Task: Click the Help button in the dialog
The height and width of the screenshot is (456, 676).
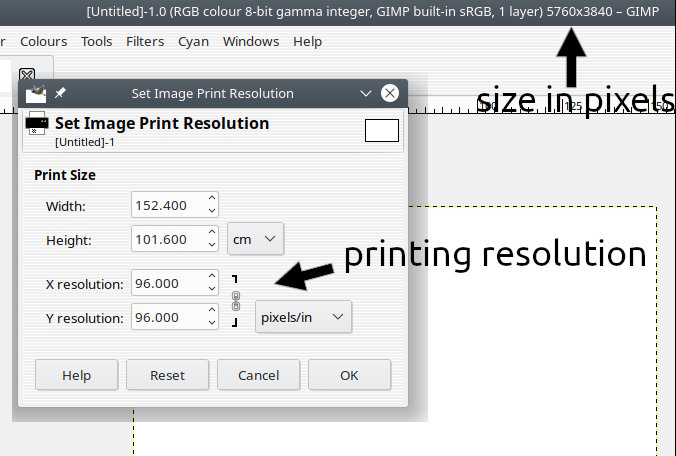Action: tap(76, 375)
